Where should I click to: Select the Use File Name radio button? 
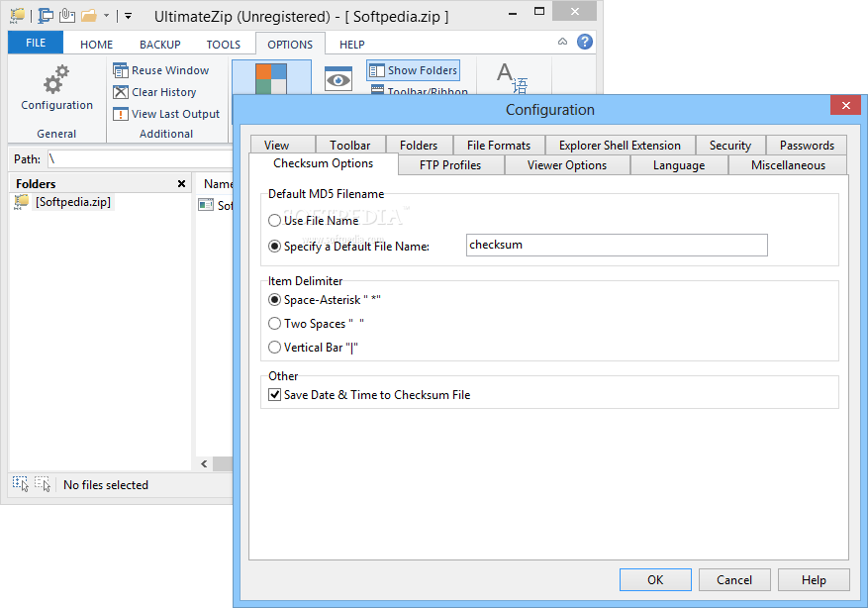coord(274,221)
